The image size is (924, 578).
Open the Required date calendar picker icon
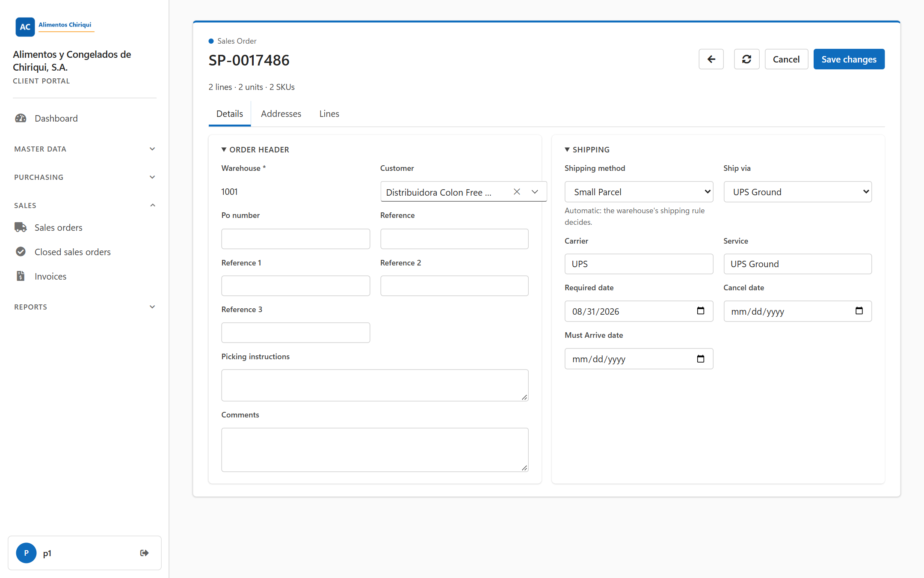click(701, 311)
